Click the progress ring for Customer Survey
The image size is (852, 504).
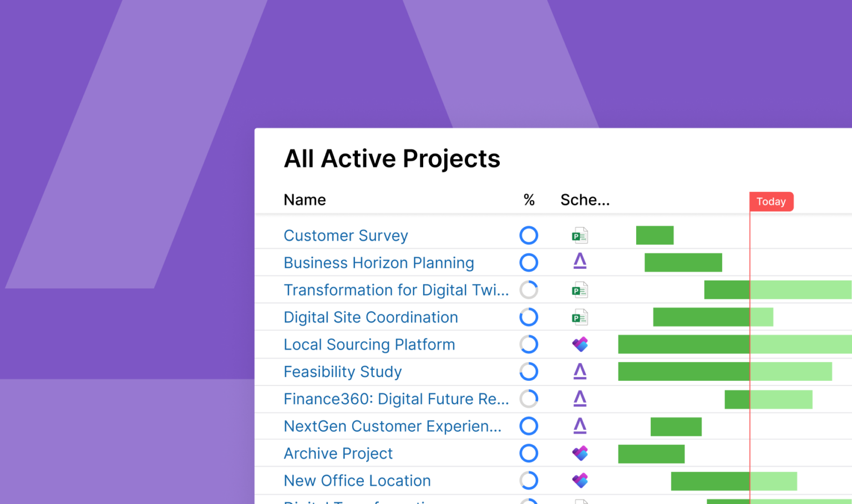tap(529, 235)
